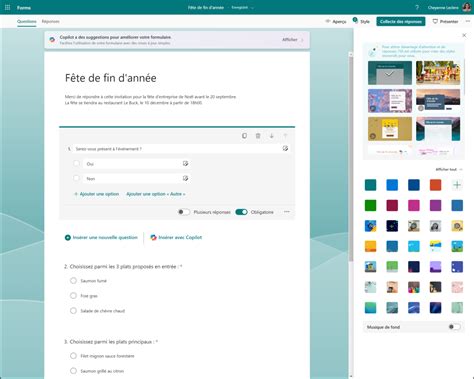Close the Style panel with the X
The image size is (474, 379).
[464, 35]
